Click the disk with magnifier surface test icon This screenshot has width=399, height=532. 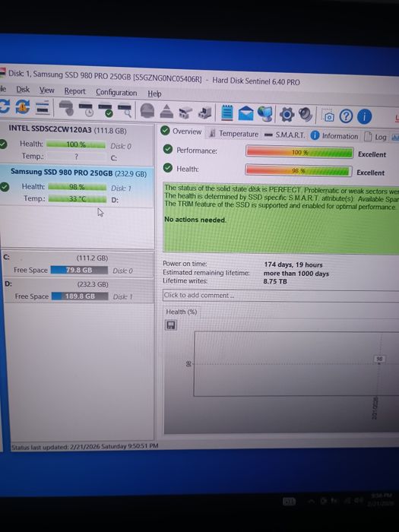[125, 110]
